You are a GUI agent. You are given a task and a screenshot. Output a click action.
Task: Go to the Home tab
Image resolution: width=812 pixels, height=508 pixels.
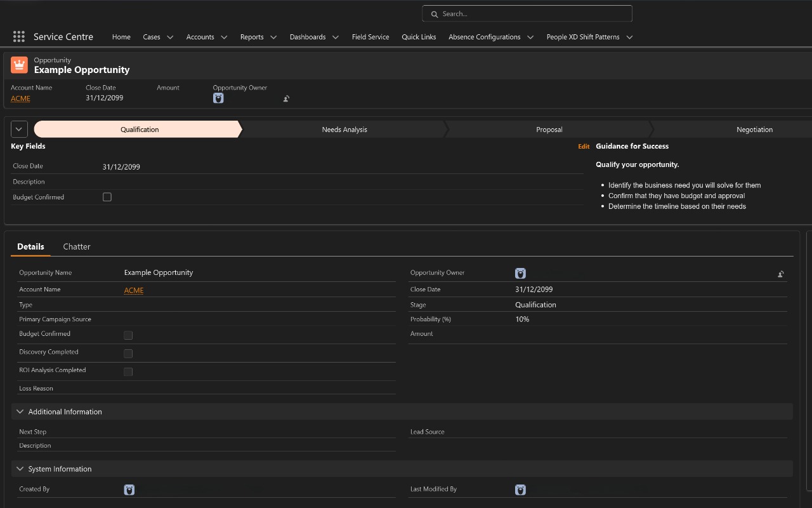tap(121, 37)
